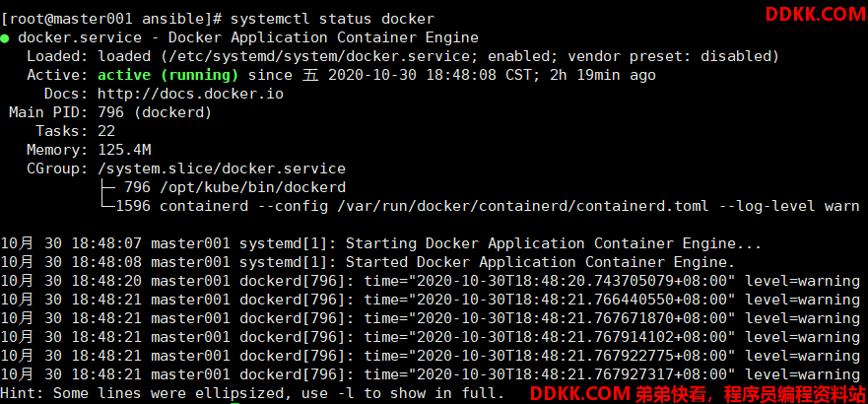Click the Tasks count 22
The image size is (868, 404).
tap(106, 131)
